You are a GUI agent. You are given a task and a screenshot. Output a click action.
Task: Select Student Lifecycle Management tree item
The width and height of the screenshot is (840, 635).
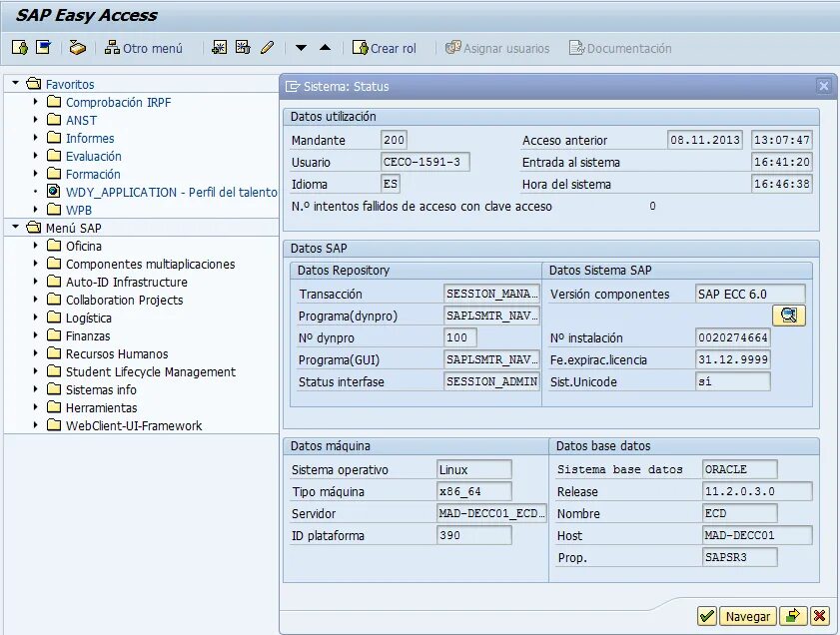click(x=151, y=371)
